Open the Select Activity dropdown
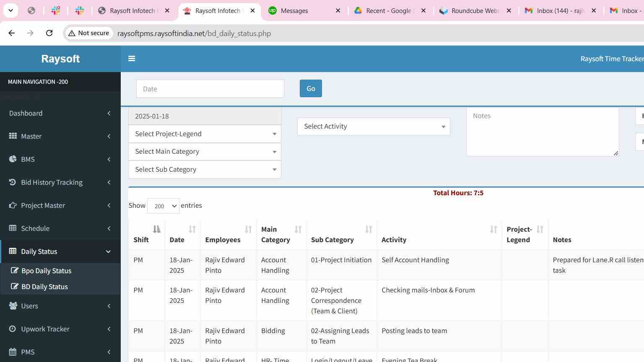The image size is (644, 362). pyautogui.click(x=374, y=127)
